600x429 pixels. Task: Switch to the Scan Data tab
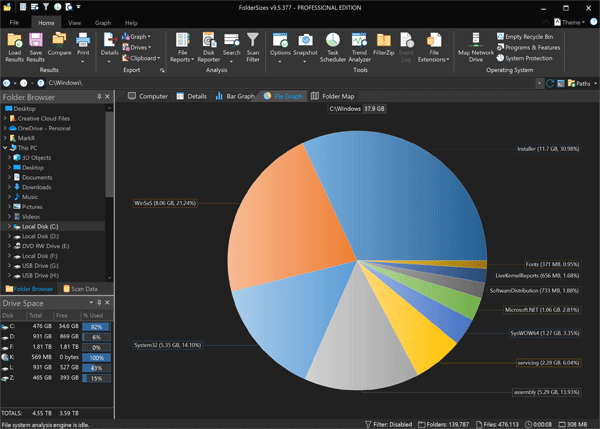[x=80, y=289]
